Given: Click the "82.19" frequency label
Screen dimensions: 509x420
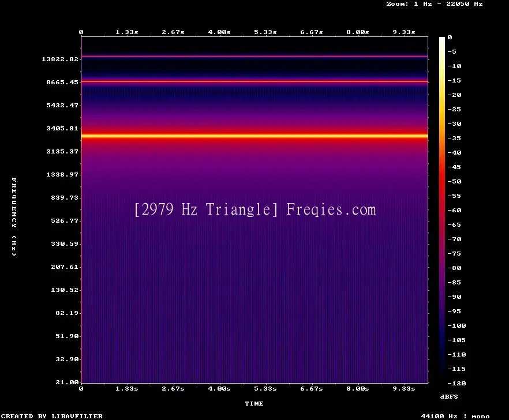Looking at the screenshot, I should tap(67, 313).
